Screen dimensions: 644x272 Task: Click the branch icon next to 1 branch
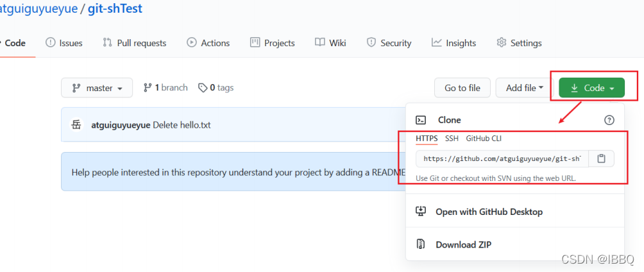tap(148, 87)
